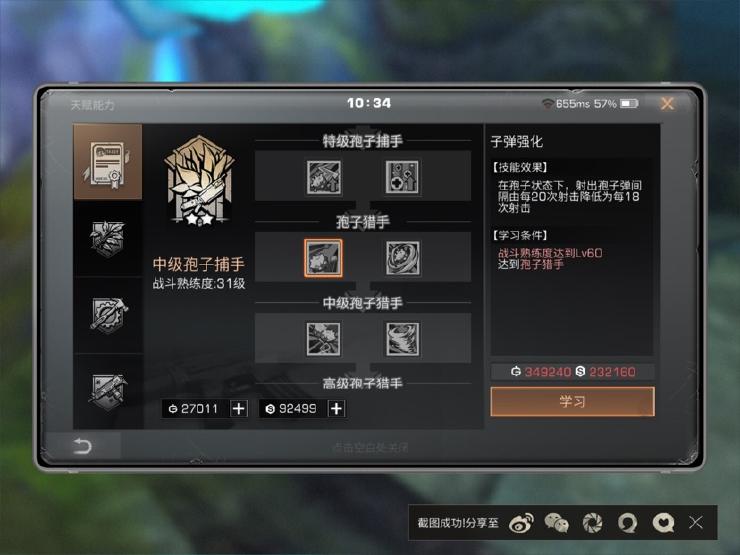The height and width of the screenshot is (555, 740).
Task: Share screenshot to WeChat
Action: click(556, 523)
